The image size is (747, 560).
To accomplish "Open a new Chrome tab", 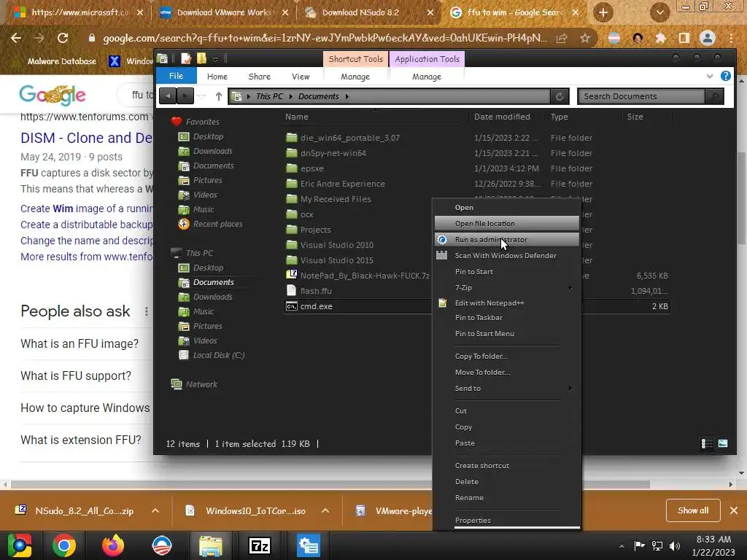I will tap(603, 13).
